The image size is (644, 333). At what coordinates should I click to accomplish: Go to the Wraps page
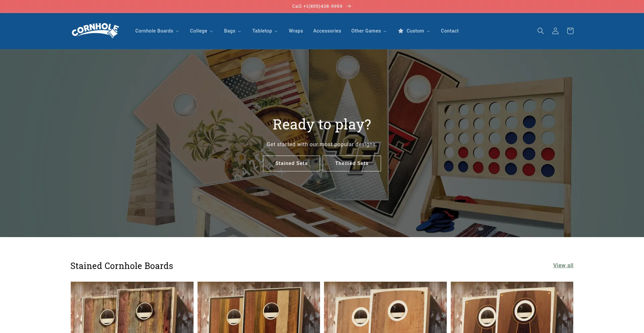tap(296, 31)
